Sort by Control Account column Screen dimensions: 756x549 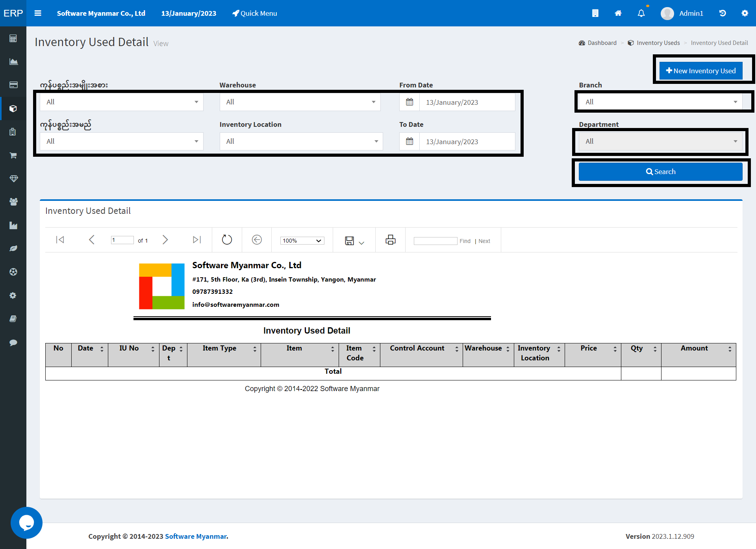[x=456, y=349]
